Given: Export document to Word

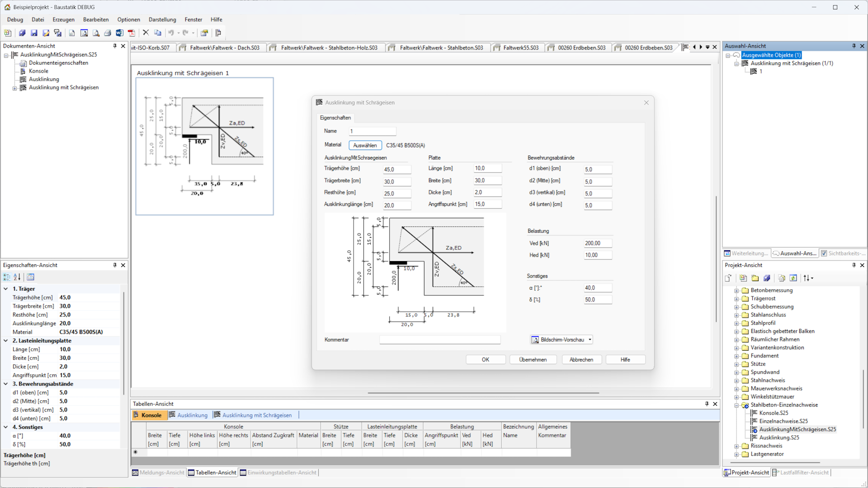Looking at the screenshot, I should point(119,33).
